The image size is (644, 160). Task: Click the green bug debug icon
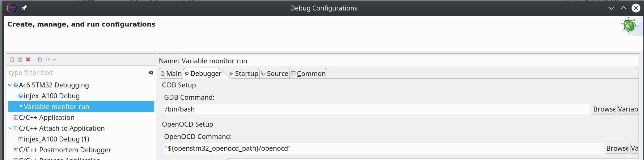629,26
